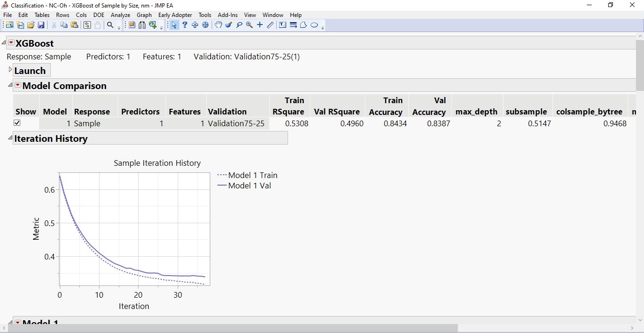
Task: Select the Grabber hand tool
Action: coord(219,24)
